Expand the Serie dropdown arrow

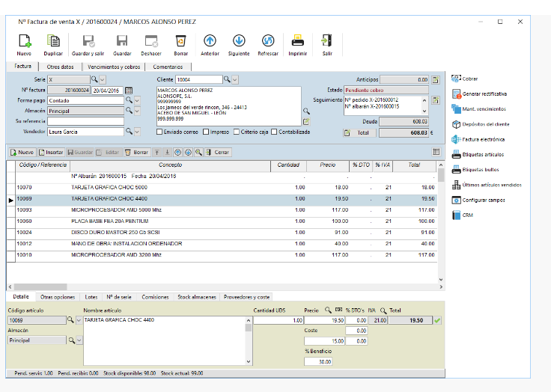pyautogui.click(x=103, y=79)
